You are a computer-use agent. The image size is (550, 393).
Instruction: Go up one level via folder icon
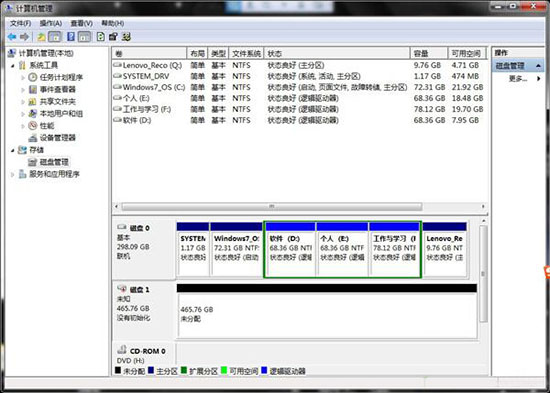click(x=41, y=36)
